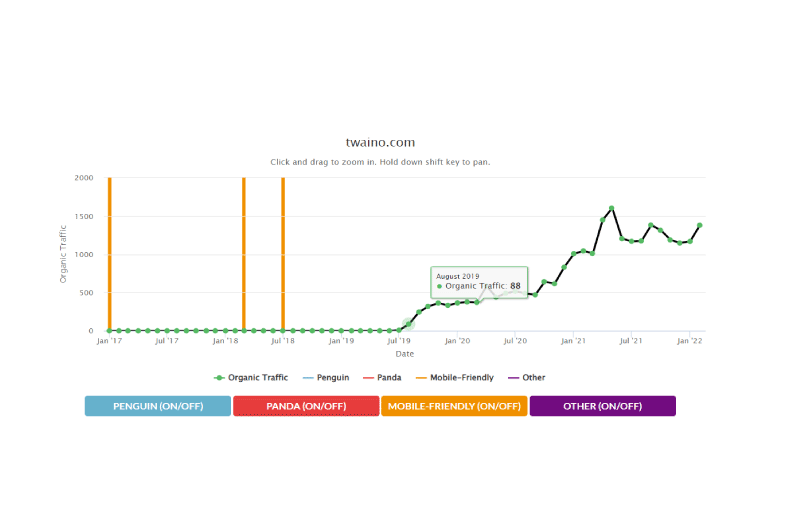Click the orange Mobile-Friendly line at Jan '17

click(x=110, y=254)
